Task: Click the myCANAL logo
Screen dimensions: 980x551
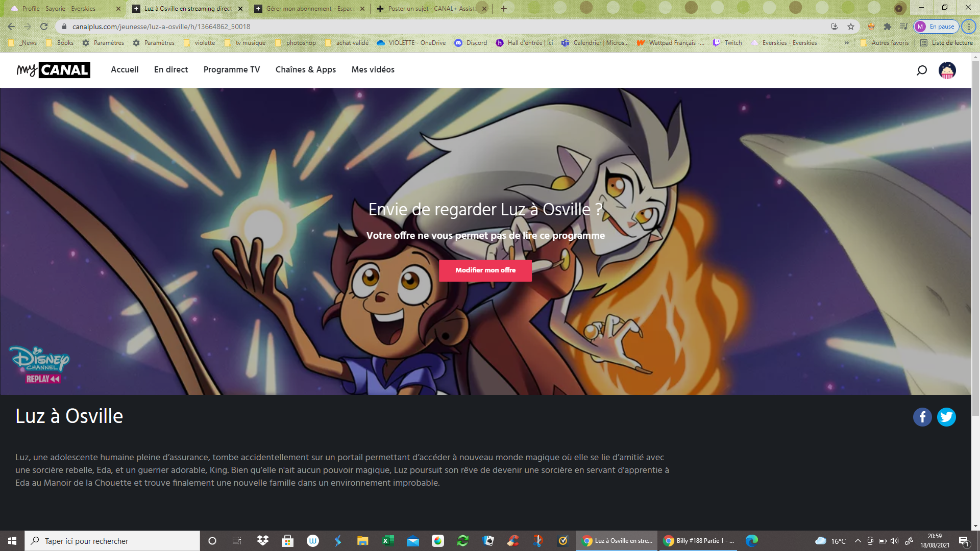Action: click(x=53, y=70)
